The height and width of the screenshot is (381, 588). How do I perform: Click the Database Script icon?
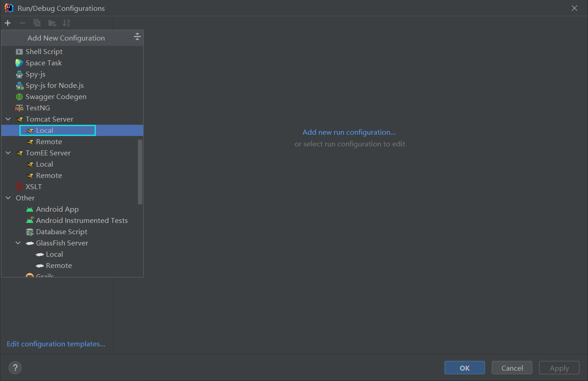pos(30,232)
